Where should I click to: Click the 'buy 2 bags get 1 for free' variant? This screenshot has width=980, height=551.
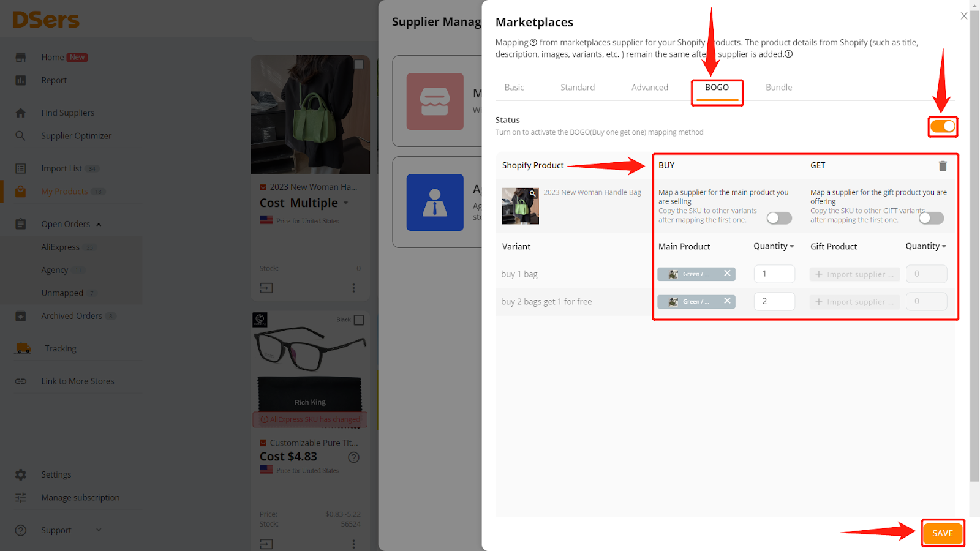pyautogui.click(x=546, y=302)
